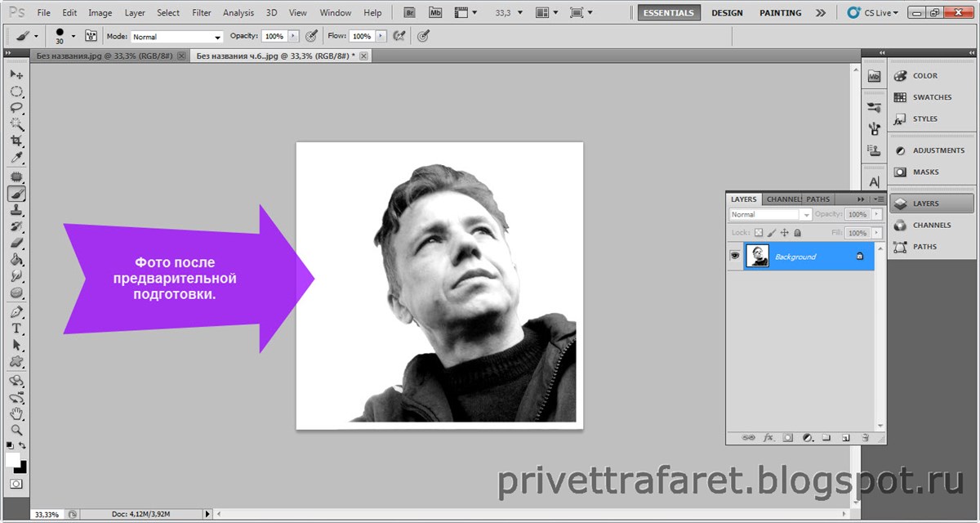Activate the Essentials workspace
The image size is (980, 523).
coord(669,13)
